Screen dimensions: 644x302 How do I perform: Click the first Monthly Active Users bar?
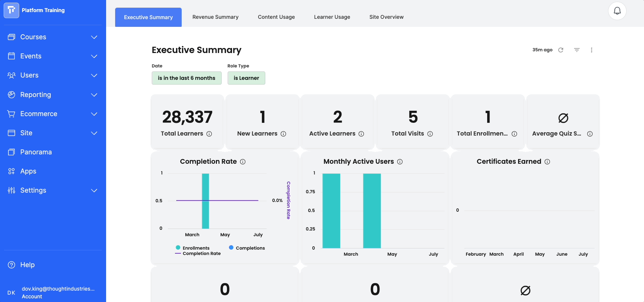click(331, 211)
